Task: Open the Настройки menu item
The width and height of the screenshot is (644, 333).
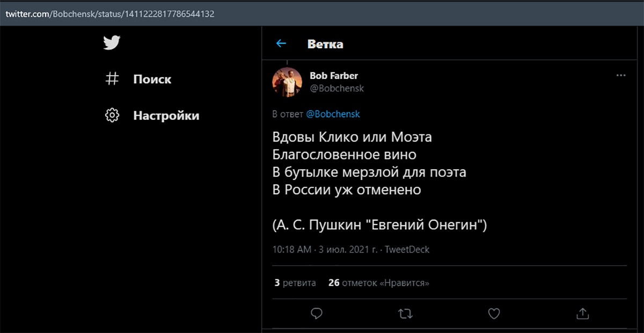Action: point(166,115)
